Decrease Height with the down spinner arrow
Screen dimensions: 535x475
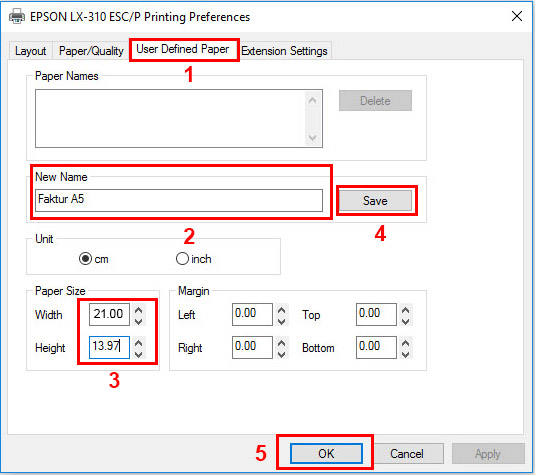139,354
